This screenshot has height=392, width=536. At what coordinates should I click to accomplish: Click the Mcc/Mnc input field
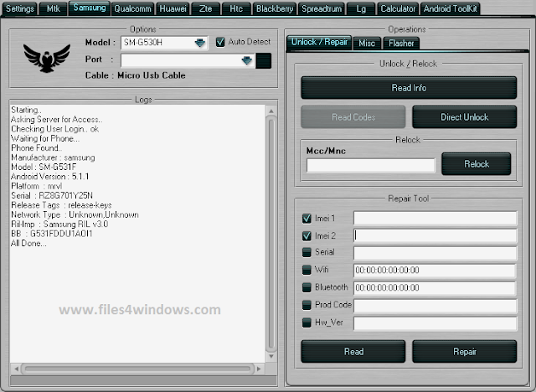[x=371, y=165]
